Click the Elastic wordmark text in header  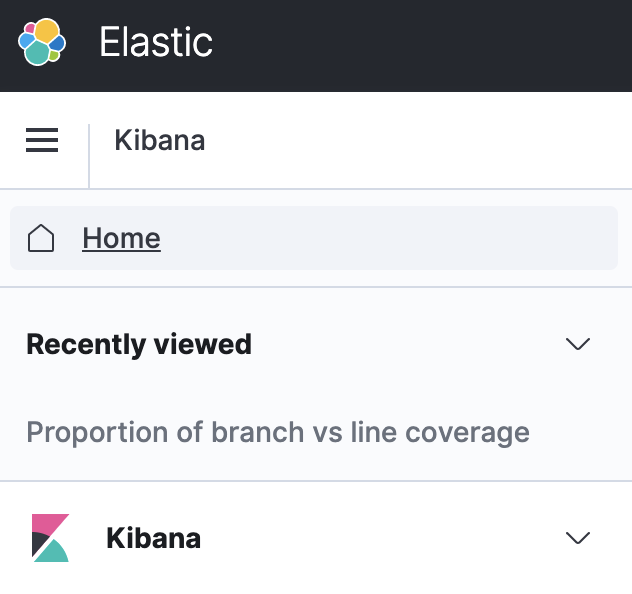pyautogui.click(x=156, y=43)
